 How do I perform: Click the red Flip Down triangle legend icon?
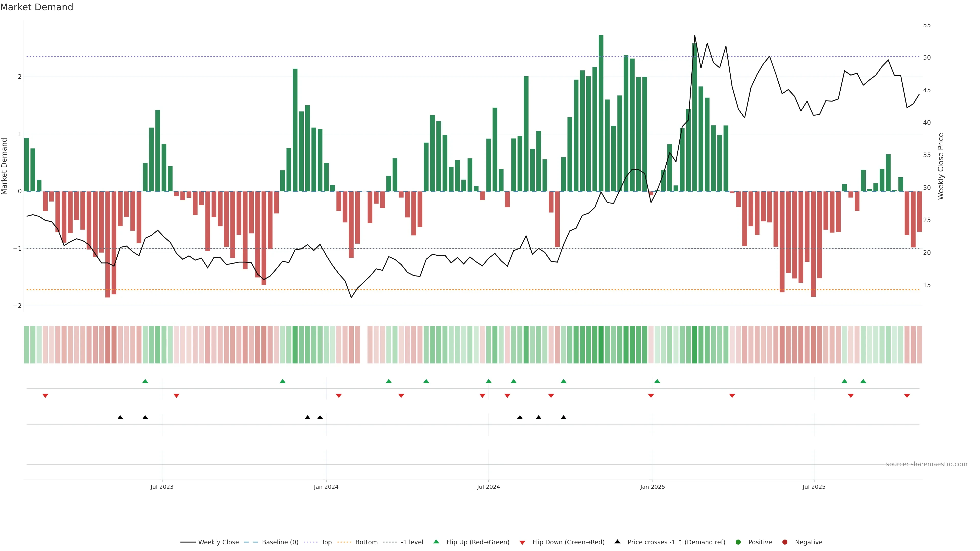522,542
